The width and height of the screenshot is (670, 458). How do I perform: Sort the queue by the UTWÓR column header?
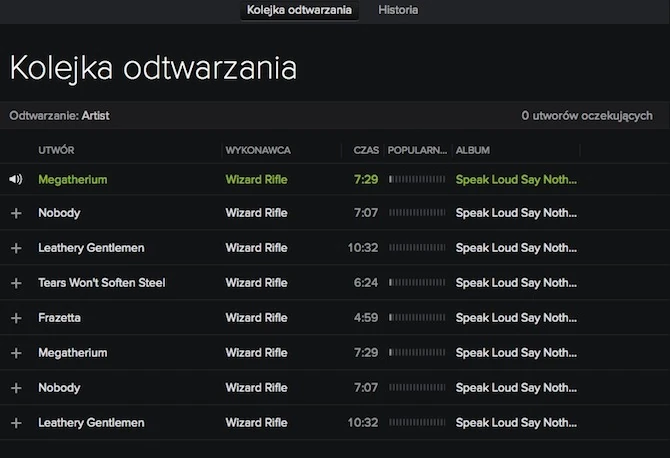tap(57, 150)
